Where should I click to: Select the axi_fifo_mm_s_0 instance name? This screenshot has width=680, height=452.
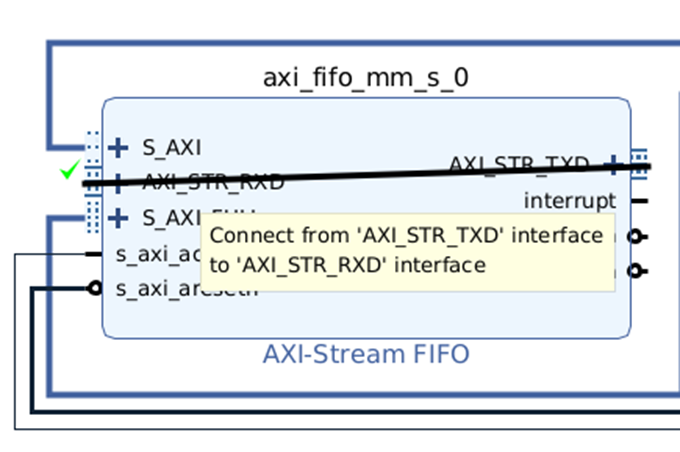click(x=365, y=77)
